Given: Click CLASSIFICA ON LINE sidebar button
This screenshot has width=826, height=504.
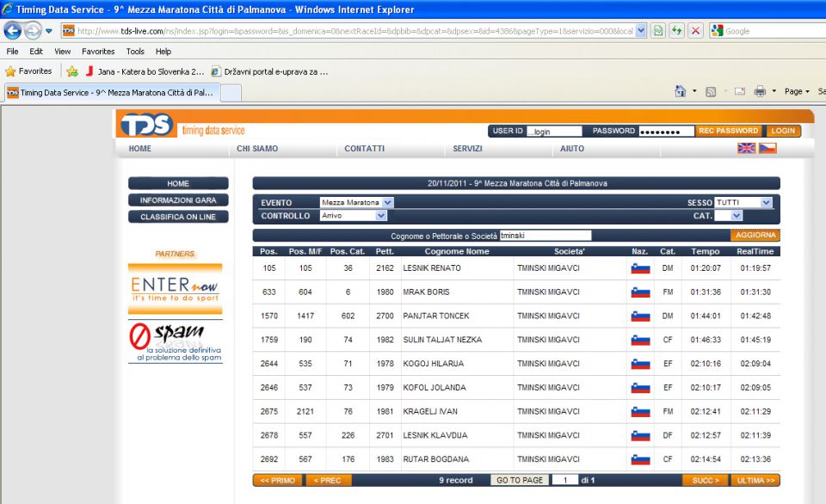Looking at the screenshot, I should (x=178, y=217).
